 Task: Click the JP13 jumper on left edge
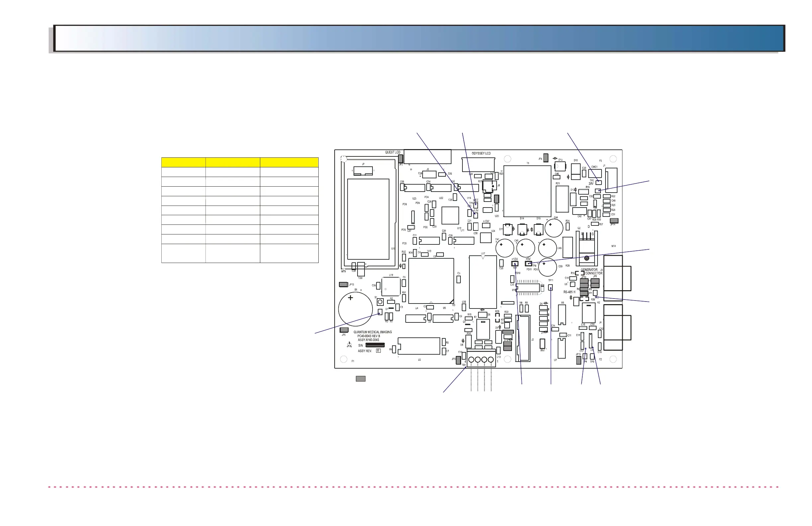[343, 285]
